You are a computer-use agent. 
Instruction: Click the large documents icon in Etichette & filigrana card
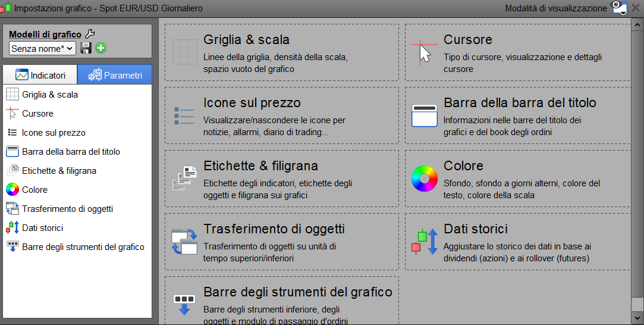click(184, 179)
